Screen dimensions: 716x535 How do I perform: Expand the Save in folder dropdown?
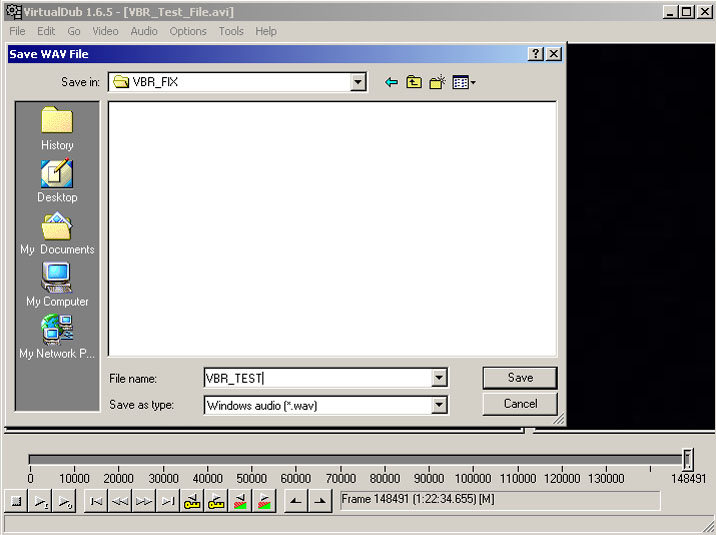[x=358, y=82]
